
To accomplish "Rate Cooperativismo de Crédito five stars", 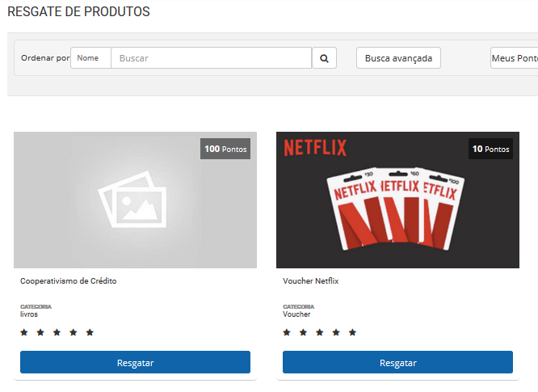I will [90, 332].
